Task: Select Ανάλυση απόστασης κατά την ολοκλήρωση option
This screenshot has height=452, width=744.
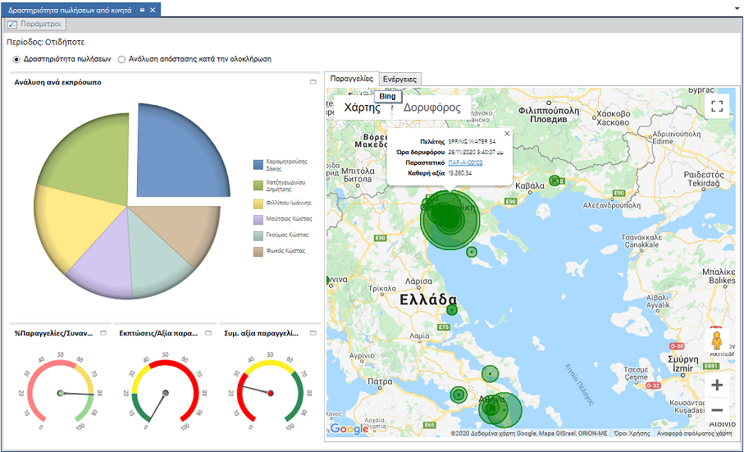Action: tap(121, 59)
